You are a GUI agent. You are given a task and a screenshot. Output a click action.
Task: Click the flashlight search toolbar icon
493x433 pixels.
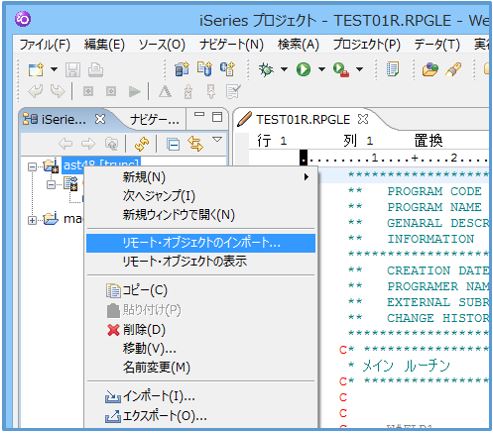click(453, 70)
